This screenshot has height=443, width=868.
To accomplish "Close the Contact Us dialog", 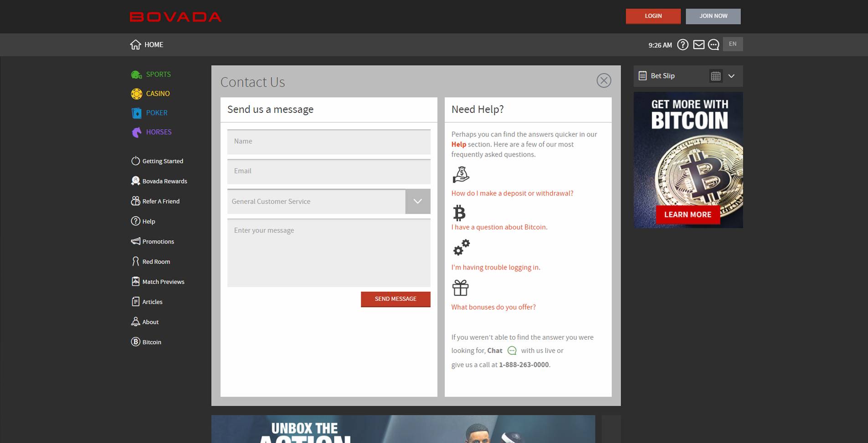I will coord(604,81).
